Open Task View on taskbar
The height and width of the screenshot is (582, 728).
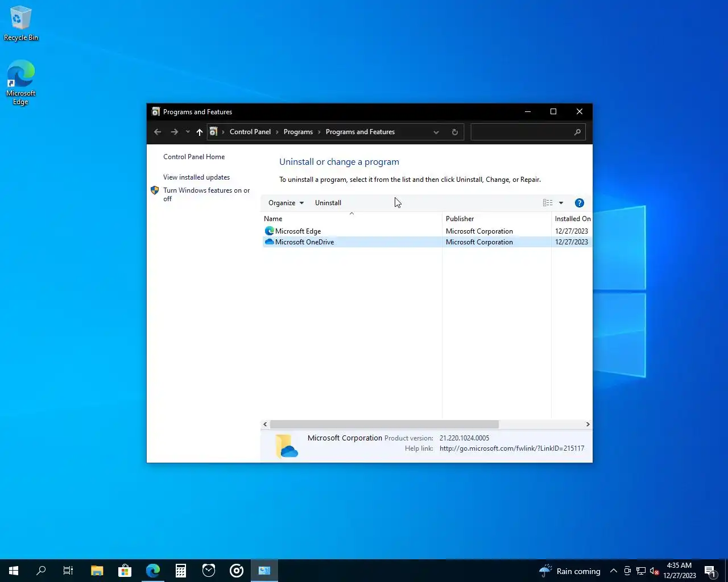[68, 571]
